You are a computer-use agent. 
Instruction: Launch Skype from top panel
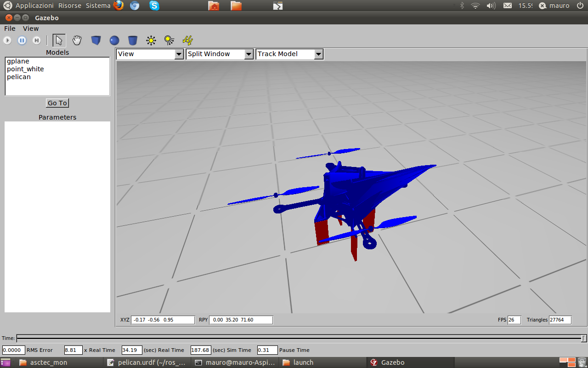pos(154,6)
